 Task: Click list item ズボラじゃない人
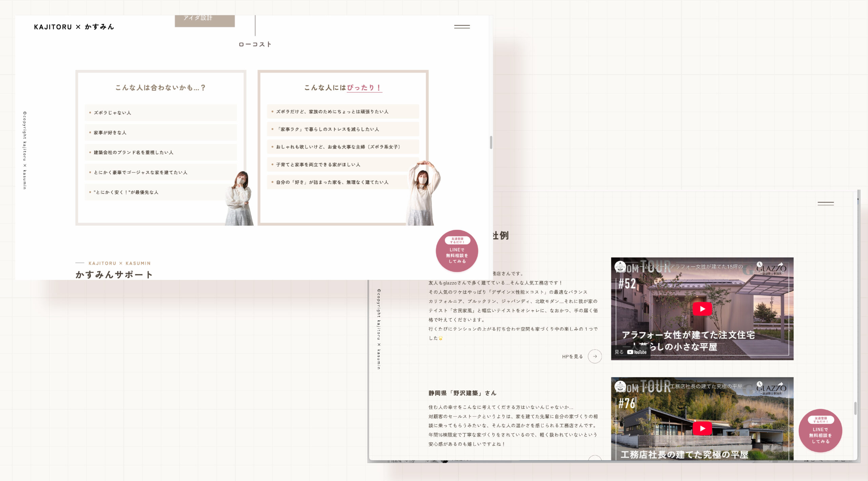pos(161,113)
